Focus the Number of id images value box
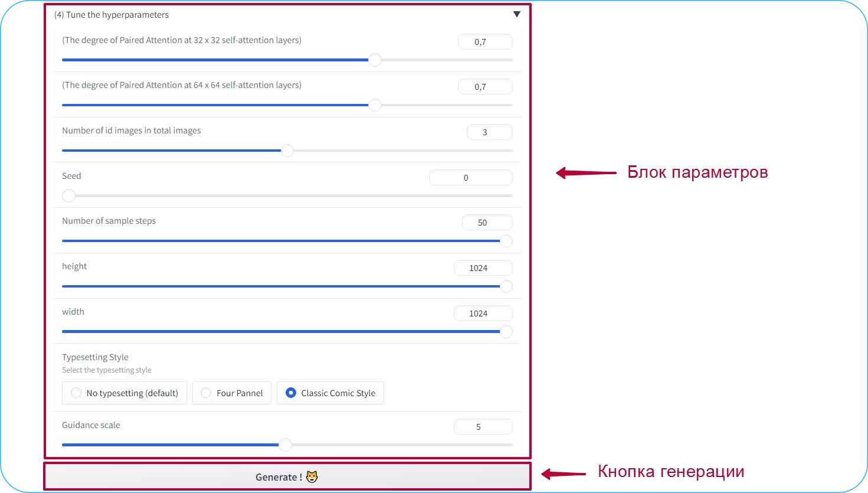Viewport: 868px width, 493px height. (x=489, y=132)
